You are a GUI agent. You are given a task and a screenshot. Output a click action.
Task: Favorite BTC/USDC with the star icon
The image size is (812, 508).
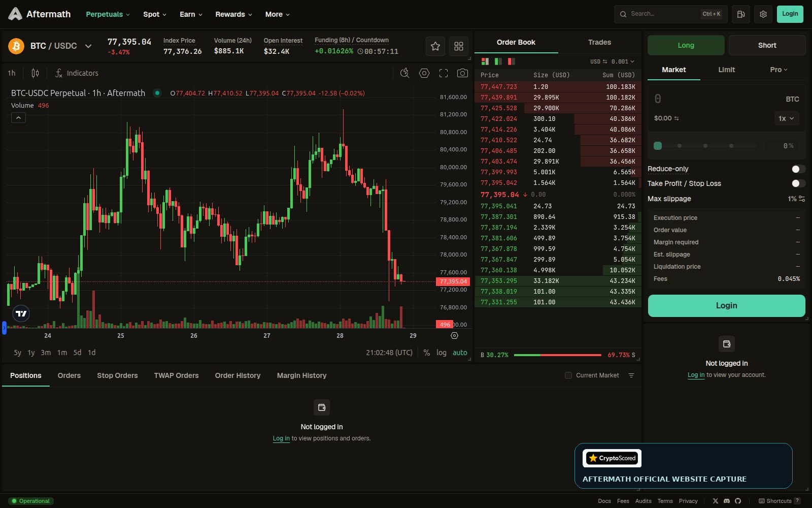[x=435, y=46]
